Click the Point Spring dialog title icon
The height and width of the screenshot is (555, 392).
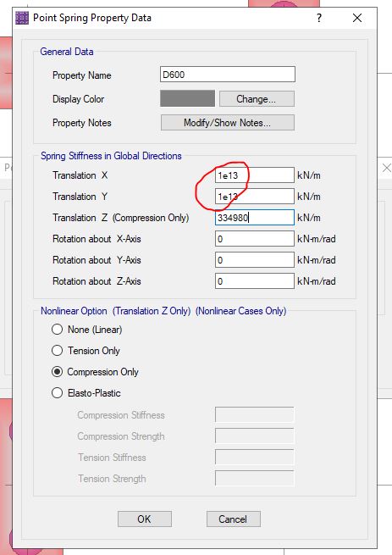[22, 18]
